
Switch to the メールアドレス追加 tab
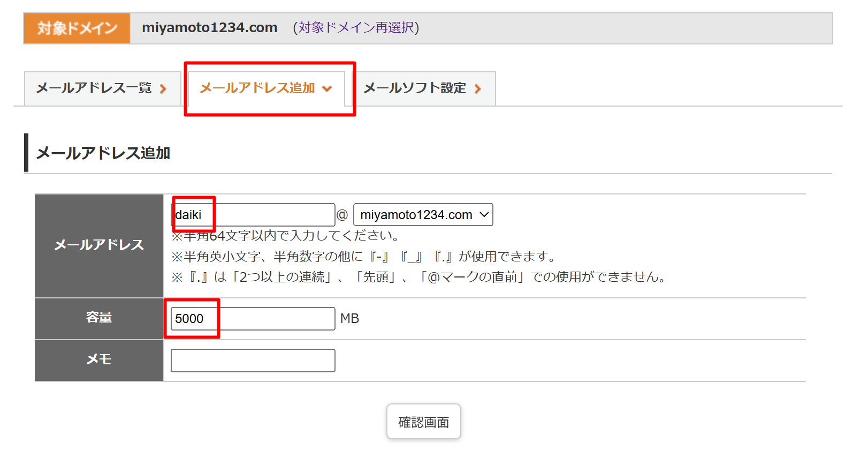coord(257,88)
